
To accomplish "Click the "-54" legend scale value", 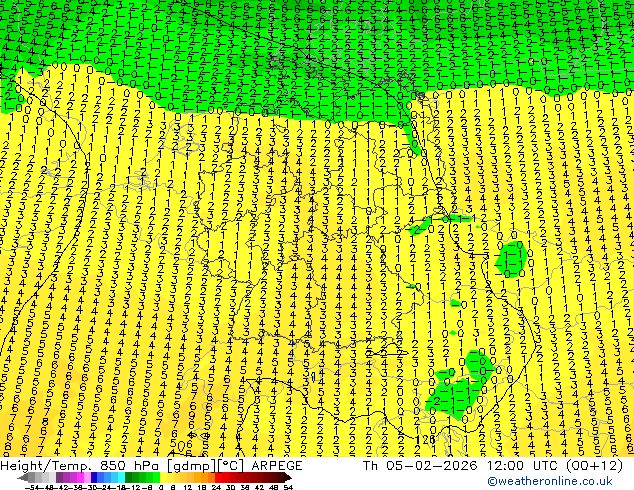I will click(x=32, y=487).
